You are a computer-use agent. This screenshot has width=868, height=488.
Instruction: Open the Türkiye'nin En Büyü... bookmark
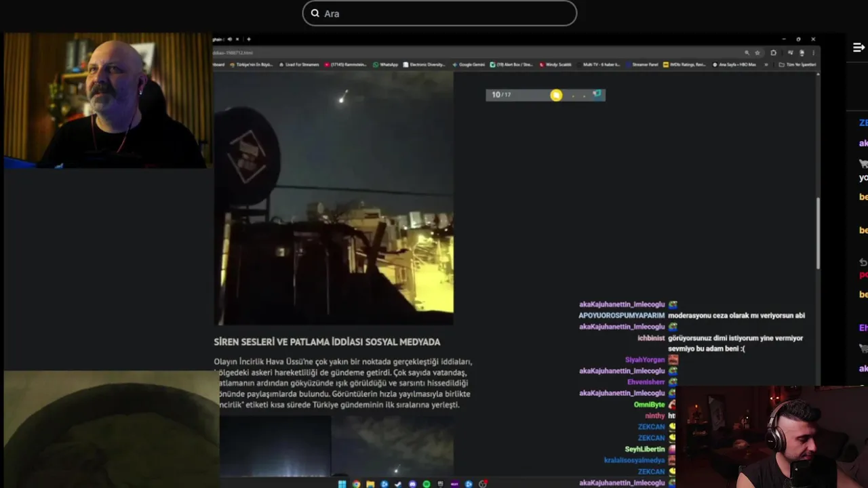click(252, 64)
